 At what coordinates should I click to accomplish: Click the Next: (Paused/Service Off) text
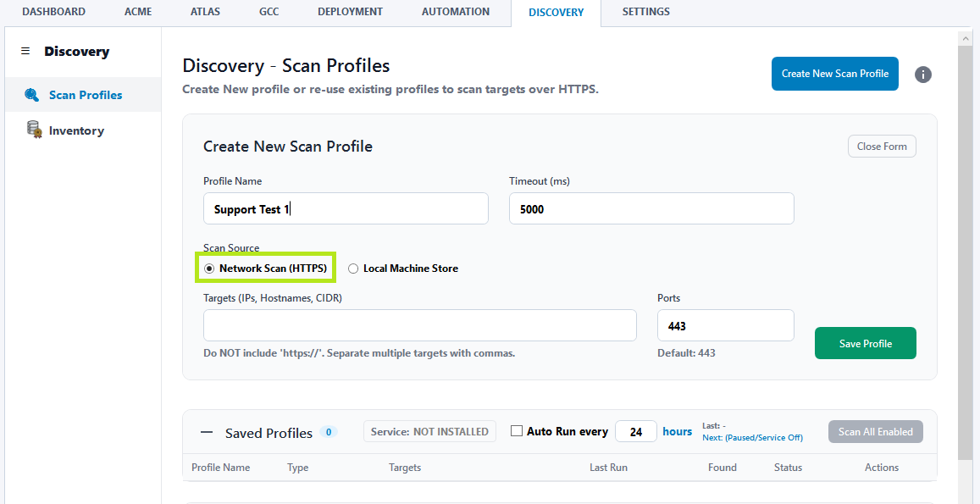pos(752,438)
